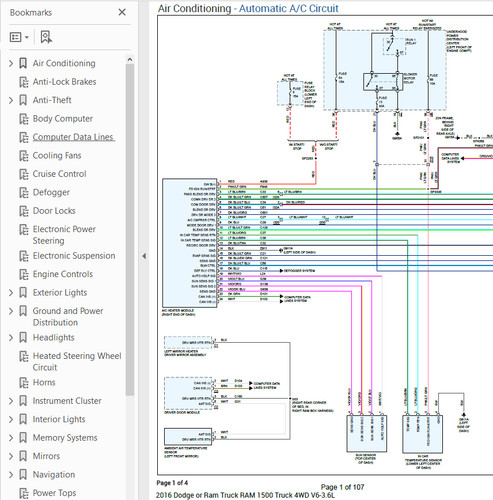Viewport: 493px width, 500px height.
Task: Open the Computer Data Lines bookmark
Action: (x=73, y=137)
